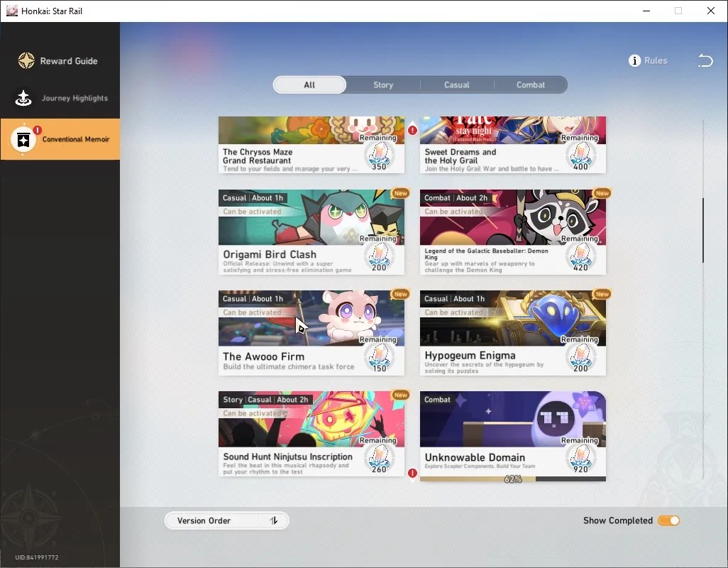Viewport: 728px width, 568px height.
Task: Open the Hypogeum Enigma event card
Action: pyautogui.click(x=512, y=332)
